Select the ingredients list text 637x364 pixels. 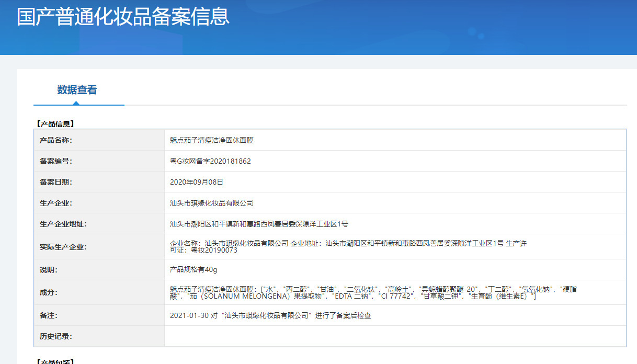373,292
